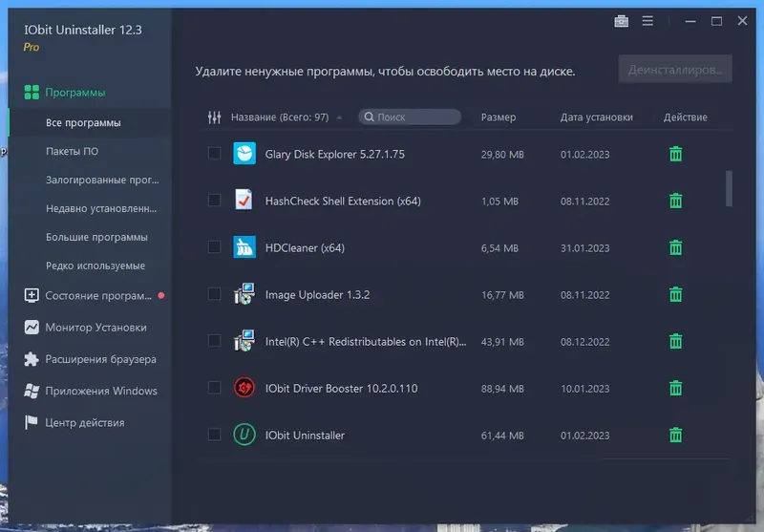Screen dimensions: 764x532
Task: Tick the Glary Disk Explorer checkbox
Action: (x=214, y=154)
